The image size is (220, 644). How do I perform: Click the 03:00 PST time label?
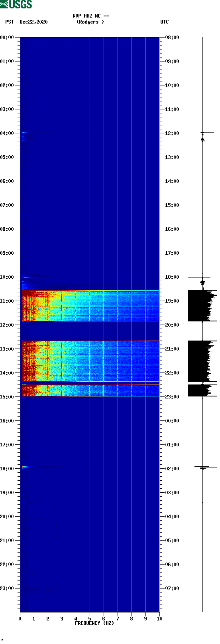(x=7, y=109)
